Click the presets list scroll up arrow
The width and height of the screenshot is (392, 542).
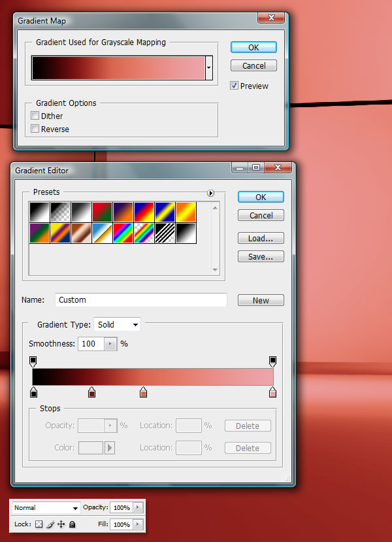[x=215, y=208]
